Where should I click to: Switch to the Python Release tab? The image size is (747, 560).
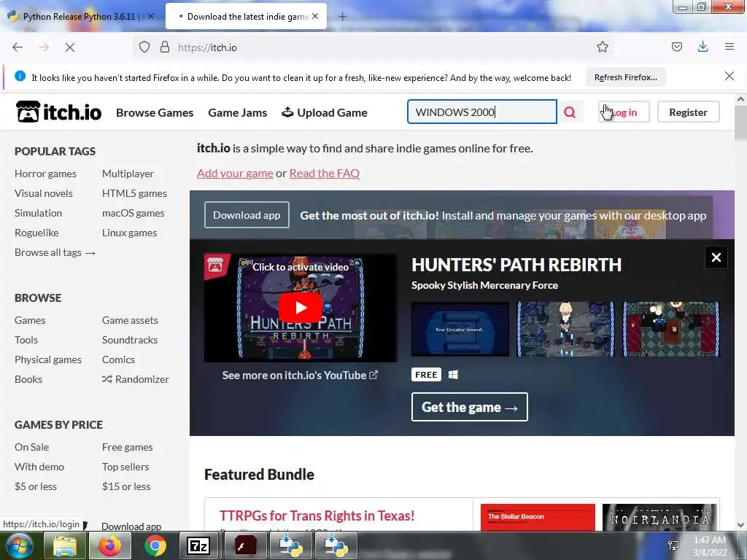point(81,17)
